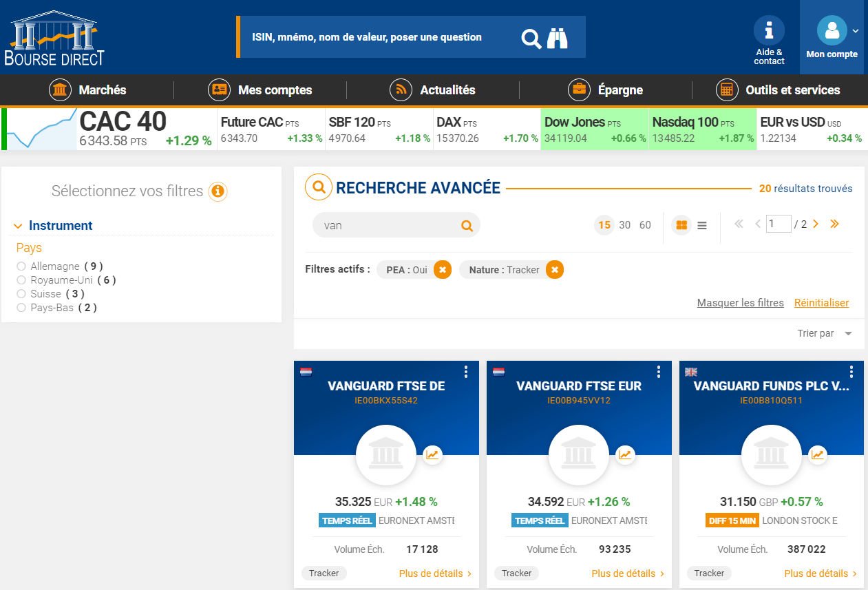Click the ISIN IE00B945VV12 text
868x590 pixels.
point(579,400)
